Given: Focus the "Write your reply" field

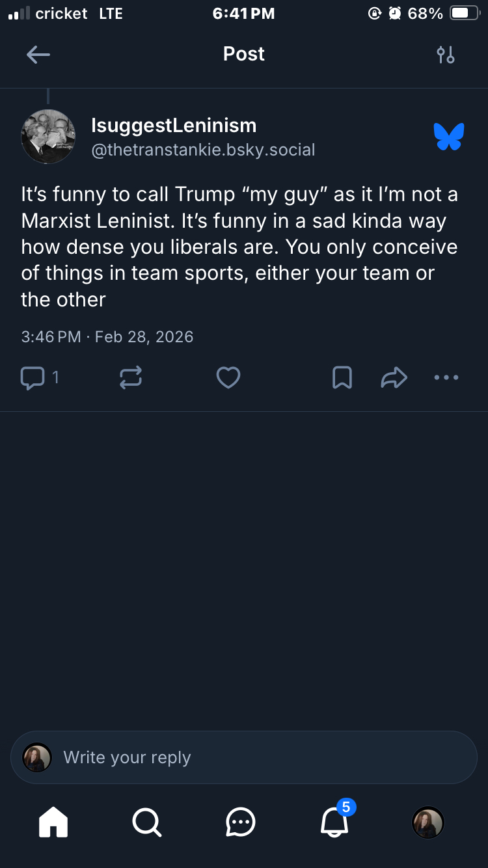Looking at the screenshot, I should tap(244, 757).
